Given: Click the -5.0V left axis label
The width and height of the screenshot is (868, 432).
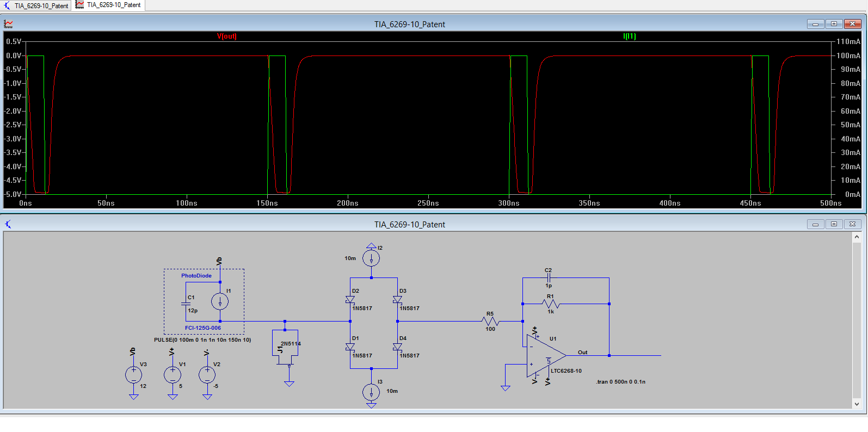Looking at the screenshot, I should 13,194.
